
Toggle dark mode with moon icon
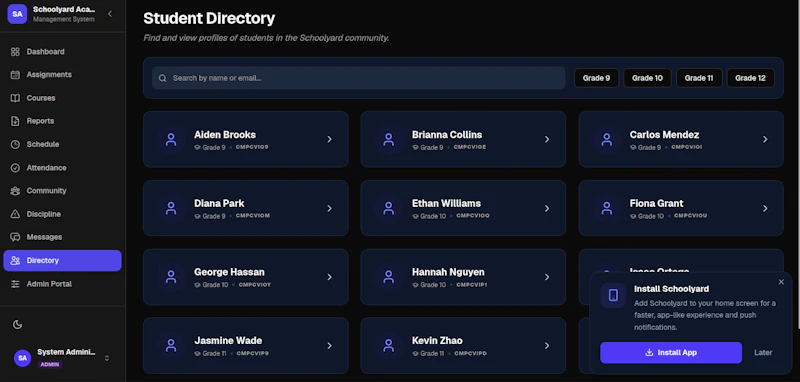17,325
